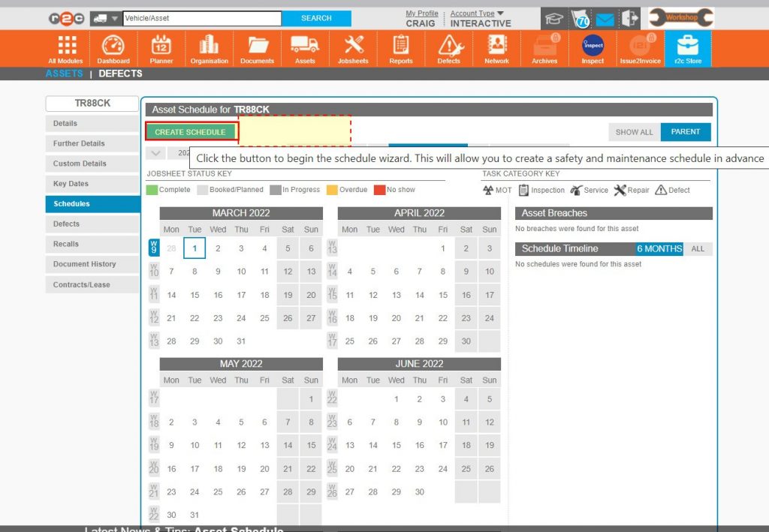Open the Network module
Image resolution: width=769 pixels, height=532 pixels.
(x=496, y=48)
